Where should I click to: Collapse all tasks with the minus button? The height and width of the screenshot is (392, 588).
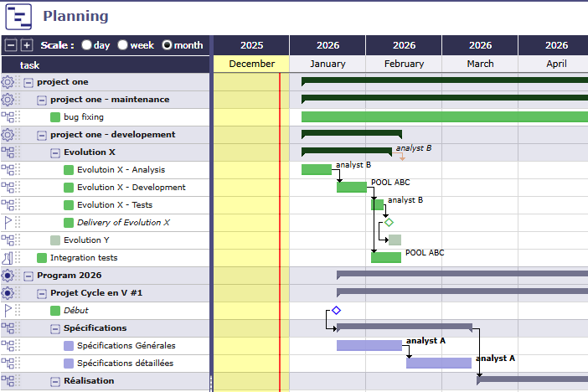coord(11,45)
